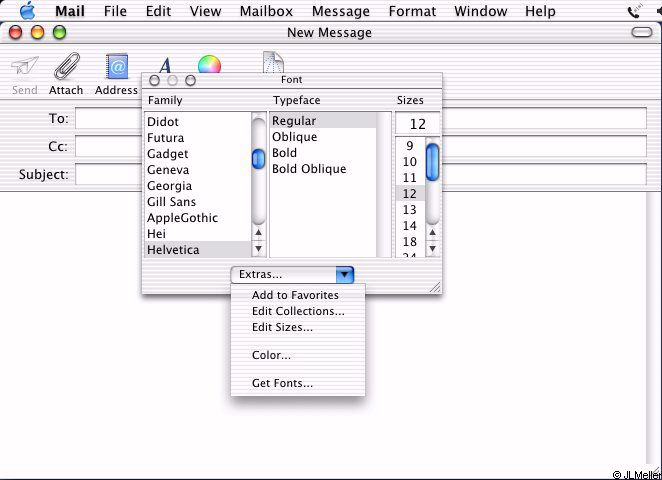Open the Apple menu
The height and width of the screenshot is (480, 662).
tap(27, 11)
